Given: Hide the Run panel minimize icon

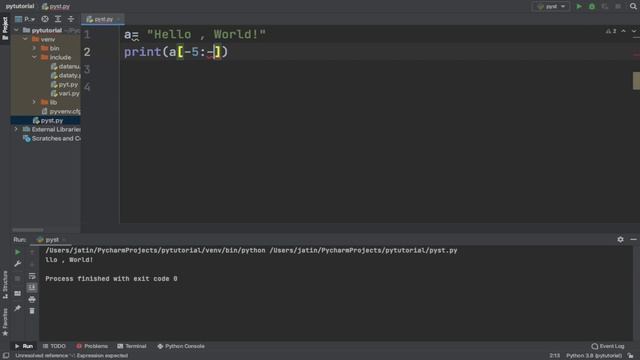Looking at the screenshot, I should (x=633, y=240).
